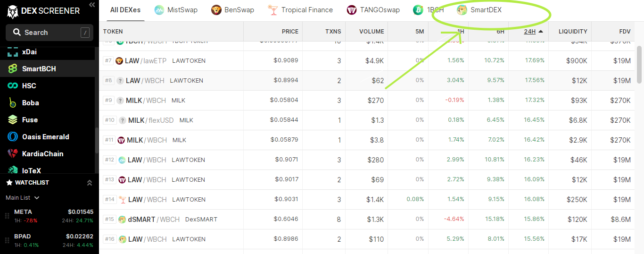The image size is (644, 254).
Task: Switch to the MistSwap tab
Action: (176, 10)
